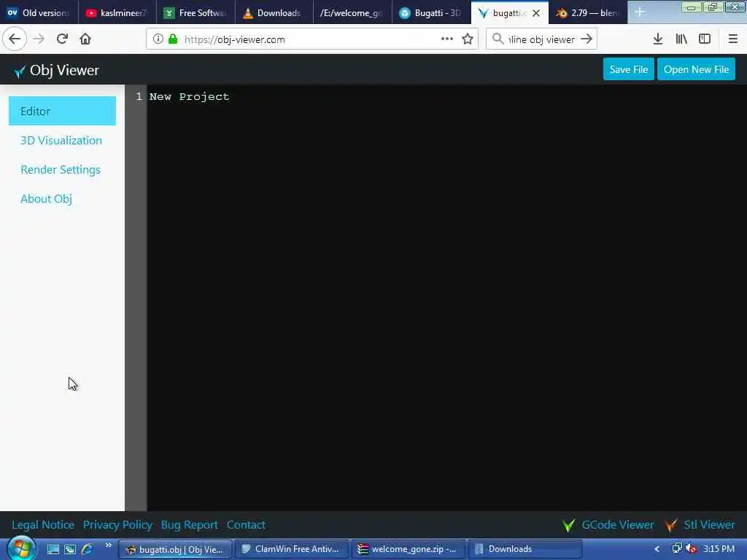The width and height of the screenshot is (747, 560).
Task: Open the Stl Viewer link
Action: (709, 525)
